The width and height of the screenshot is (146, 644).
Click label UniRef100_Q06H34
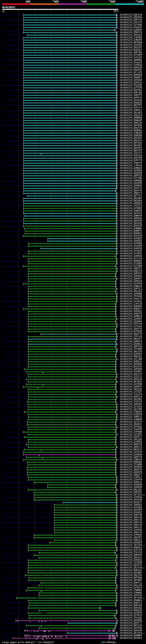[x=131, y=256]
